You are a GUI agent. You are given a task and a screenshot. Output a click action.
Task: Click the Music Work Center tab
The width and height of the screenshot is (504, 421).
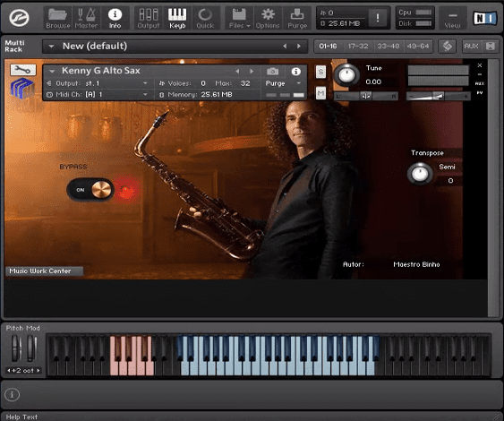tap(44, 271)
